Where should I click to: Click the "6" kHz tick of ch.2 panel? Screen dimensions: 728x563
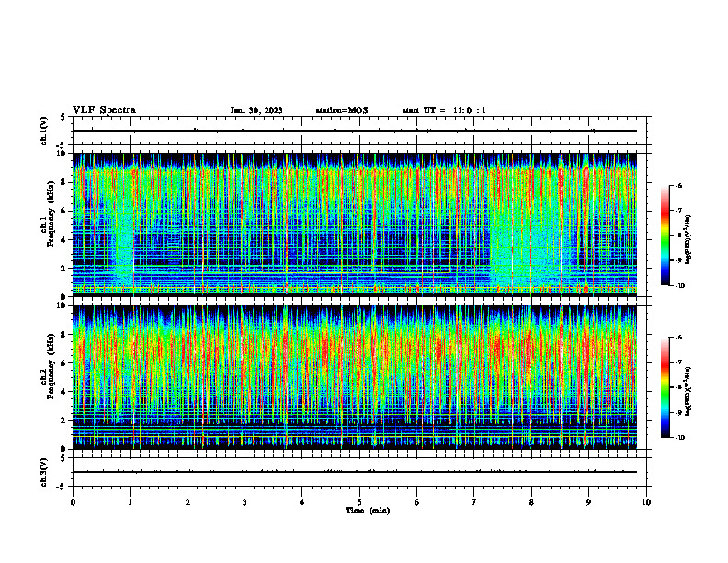[64, 363]
